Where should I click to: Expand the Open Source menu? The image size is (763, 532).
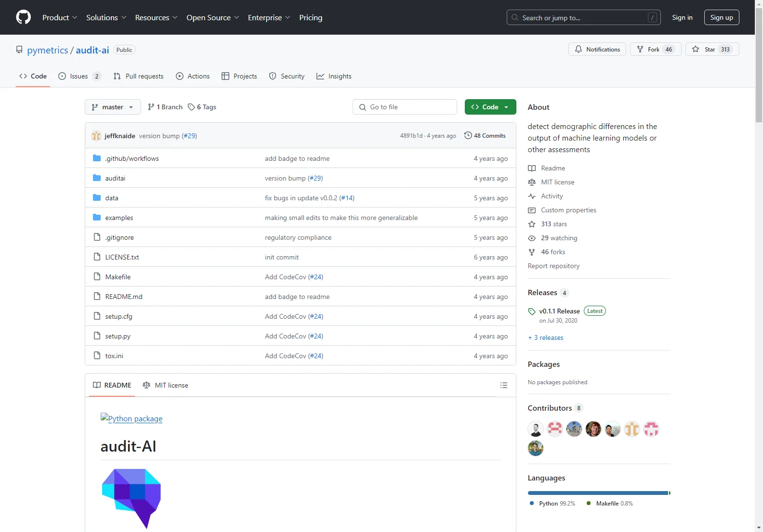(x=213, y=17)
